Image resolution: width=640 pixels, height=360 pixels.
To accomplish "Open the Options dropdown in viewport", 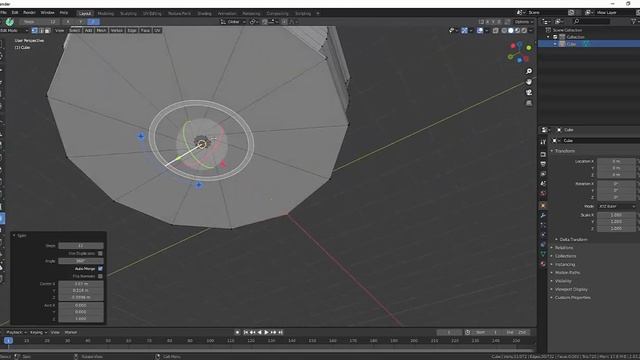I will pos(523,22).
